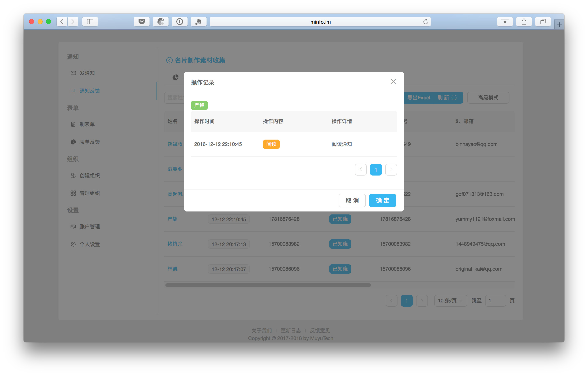
Task: Click the bar chart icon beside 通知反馈
Action: click(x=73, y=91)
